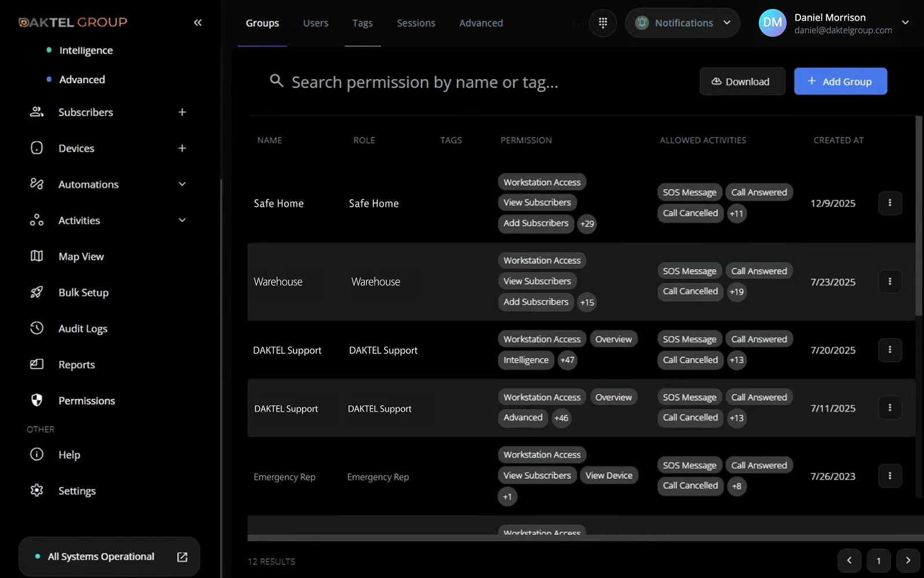Open All Systems Operational status
The width and height of the screenshot is (924, 578).
(109, 557)
